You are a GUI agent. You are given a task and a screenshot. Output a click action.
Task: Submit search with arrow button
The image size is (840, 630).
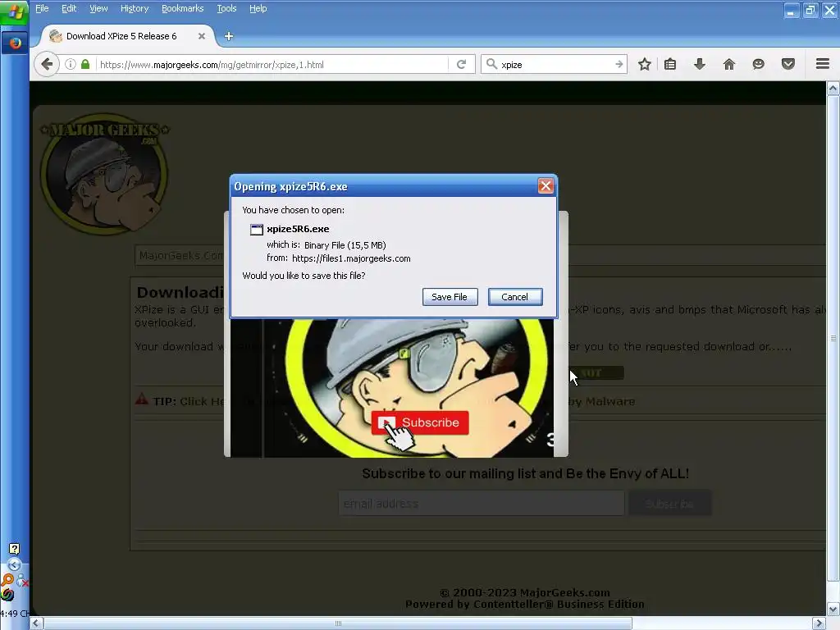619,64
